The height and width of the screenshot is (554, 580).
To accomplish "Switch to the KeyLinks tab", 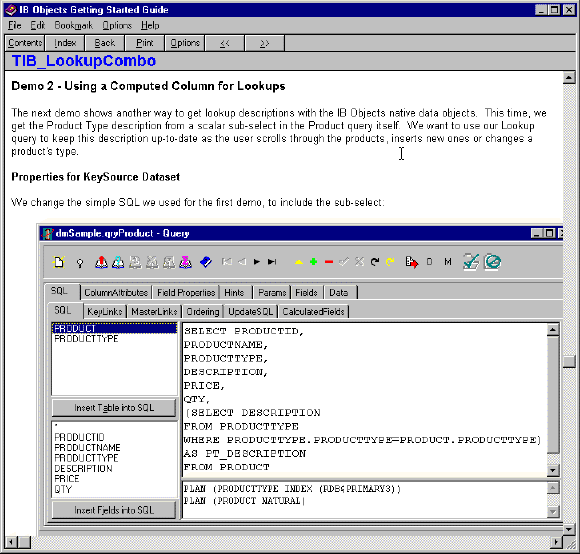I will (105, 312).
